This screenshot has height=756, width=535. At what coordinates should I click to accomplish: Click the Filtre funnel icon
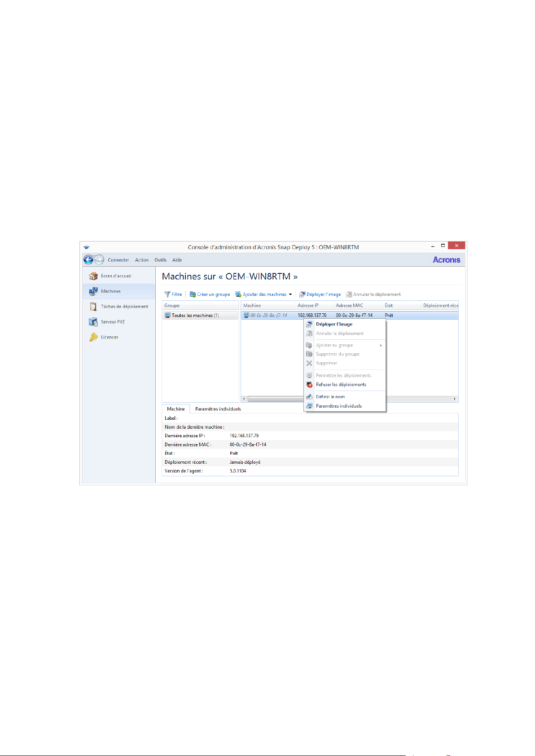pyautogui.click(x=167, y=294)
